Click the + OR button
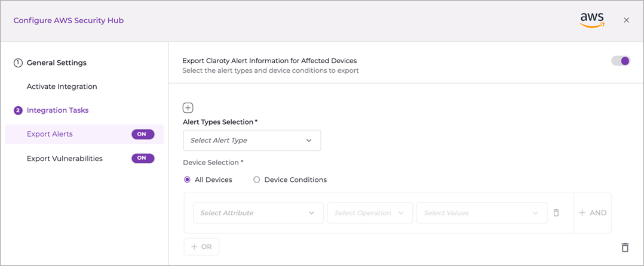Screen dimensions: 644x266 [201, 247]
